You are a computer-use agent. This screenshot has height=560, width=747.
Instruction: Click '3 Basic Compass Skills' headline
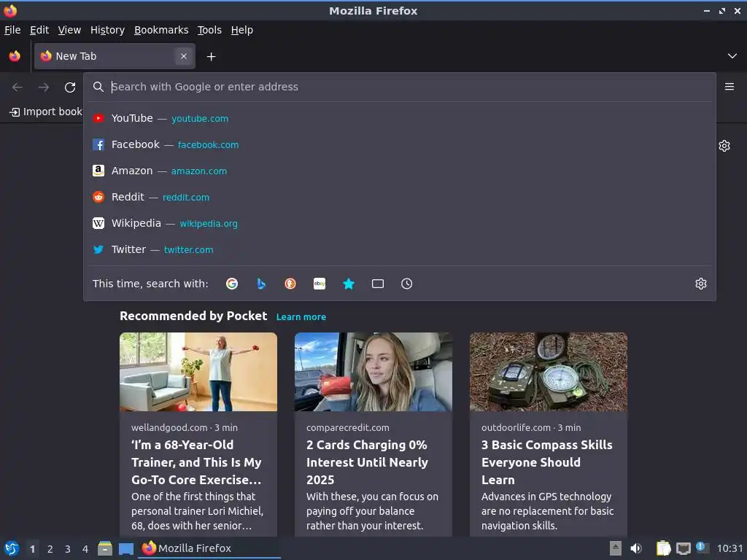(x=547, y=462)
